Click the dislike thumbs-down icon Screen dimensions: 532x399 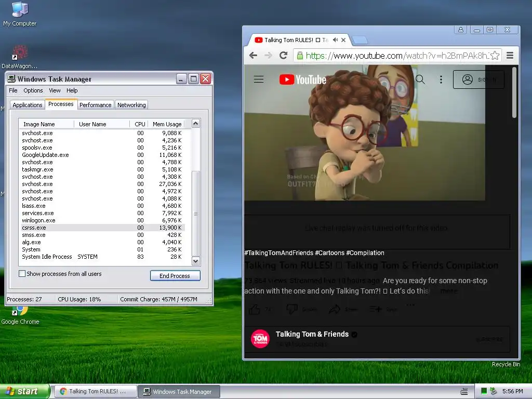pyautogui.click(x=292, y=309)
